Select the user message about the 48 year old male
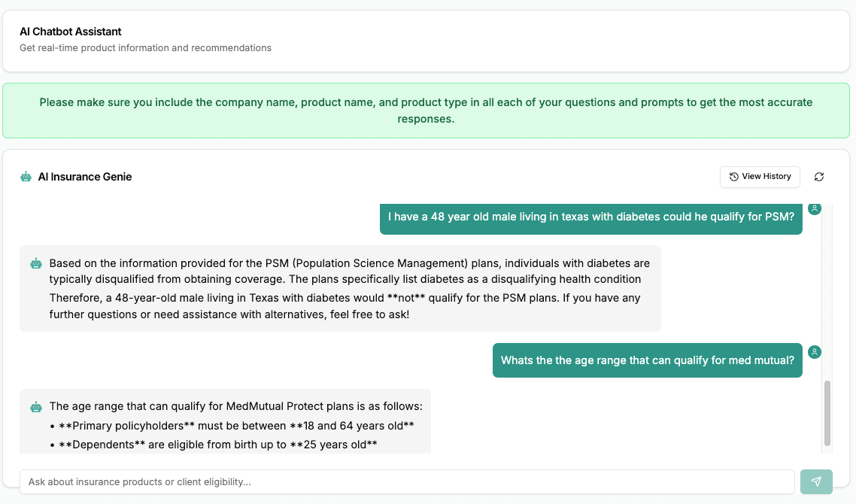 click(x=590, y=217)
